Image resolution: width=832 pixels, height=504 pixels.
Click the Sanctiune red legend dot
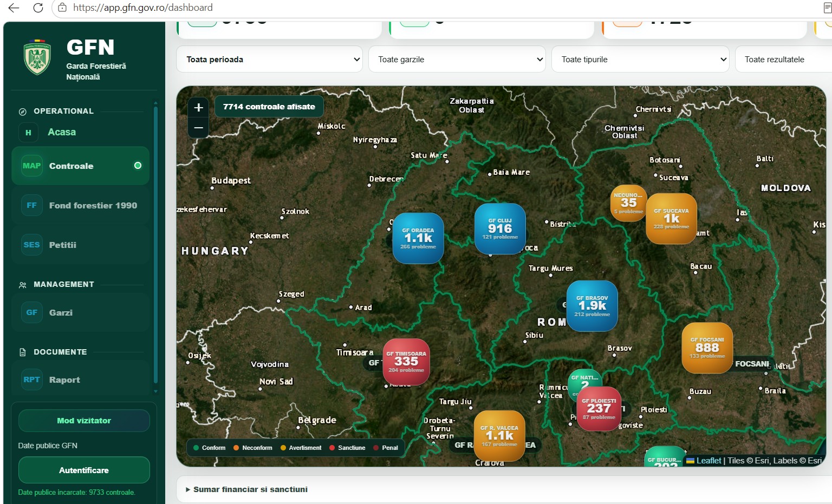pos(332,448)
